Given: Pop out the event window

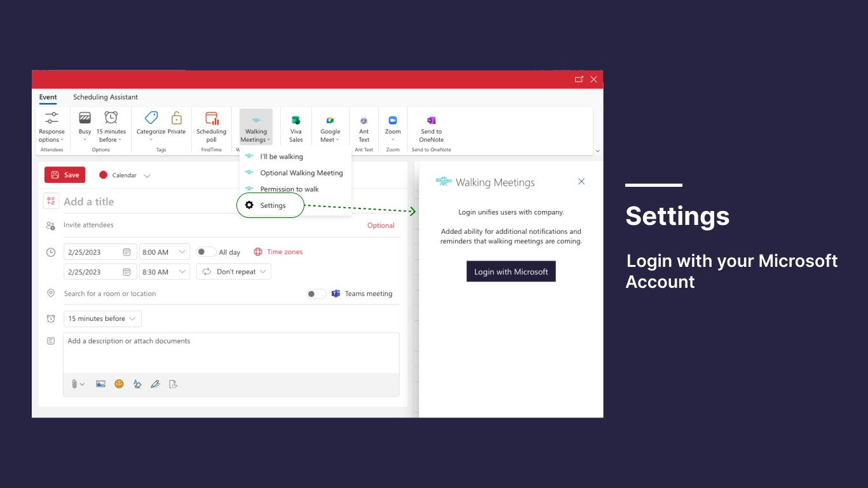Looking at the screenshot, I should click(579, 79).
